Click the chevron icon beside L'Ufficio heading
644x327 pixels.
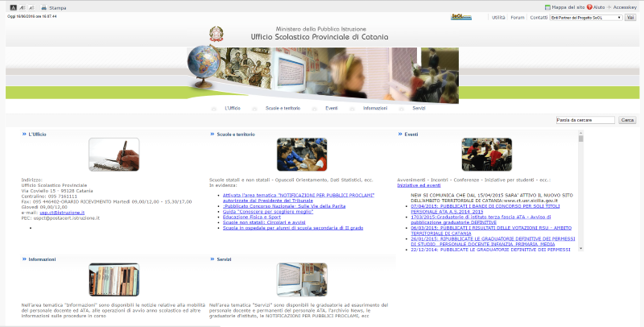click(x=24, y=134)
